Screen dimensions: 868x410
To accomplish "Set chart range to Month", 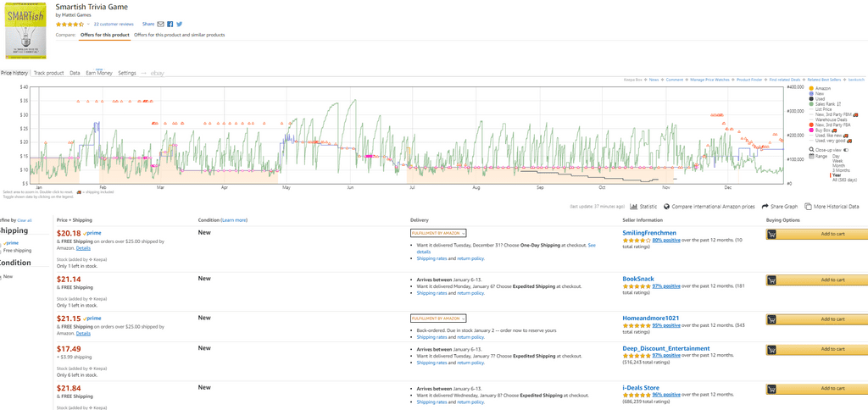I will [x=838, y=165].
